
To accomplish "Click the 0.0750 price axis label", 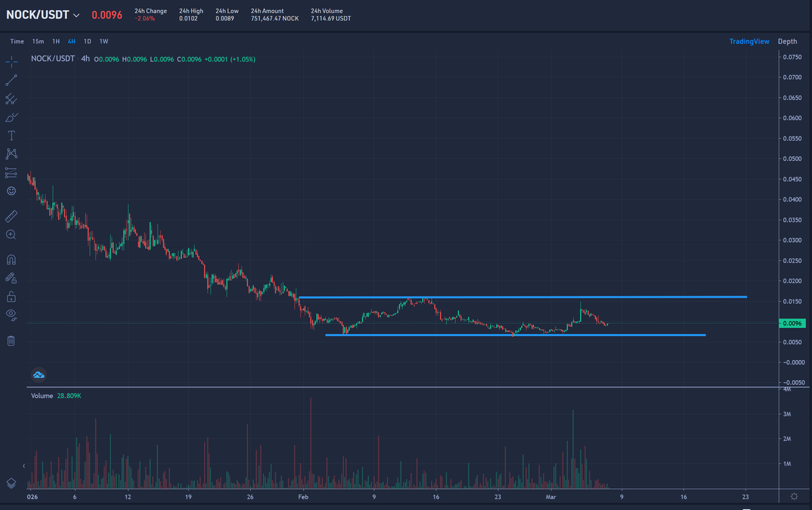I will click(792, 57).
